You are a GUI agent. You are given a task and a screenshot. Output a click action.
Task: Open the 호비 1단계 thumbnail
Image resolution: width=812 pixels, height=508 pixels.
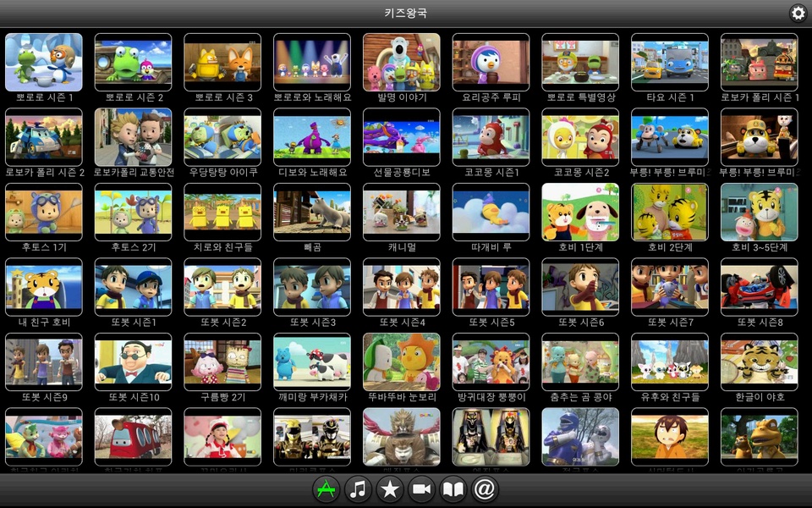tap(580, 212)
